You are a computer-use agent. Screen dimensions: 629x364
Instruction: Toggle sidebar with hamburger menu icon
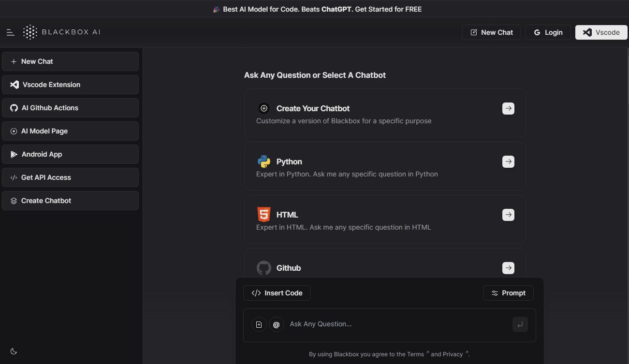(11, 32)
